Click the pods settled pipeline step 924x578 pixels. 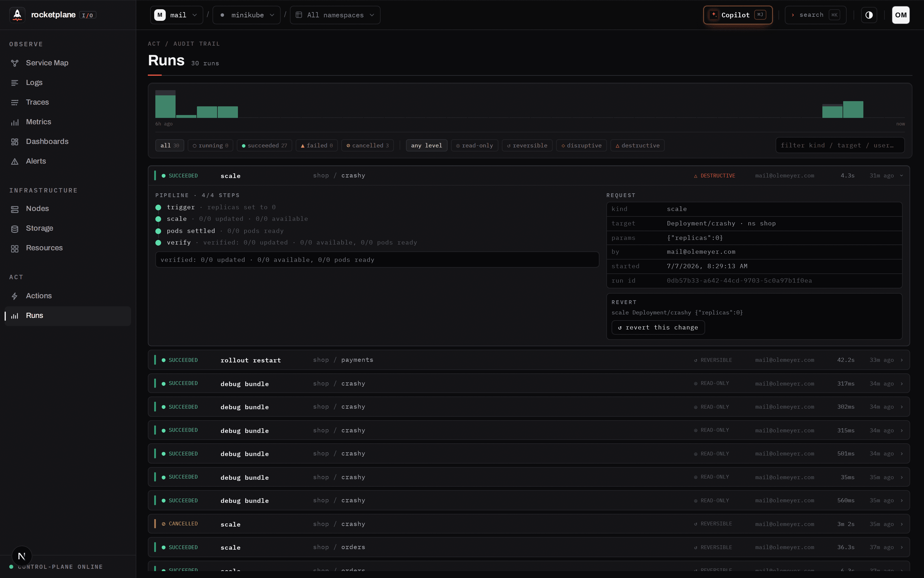(x=219, y=231)
